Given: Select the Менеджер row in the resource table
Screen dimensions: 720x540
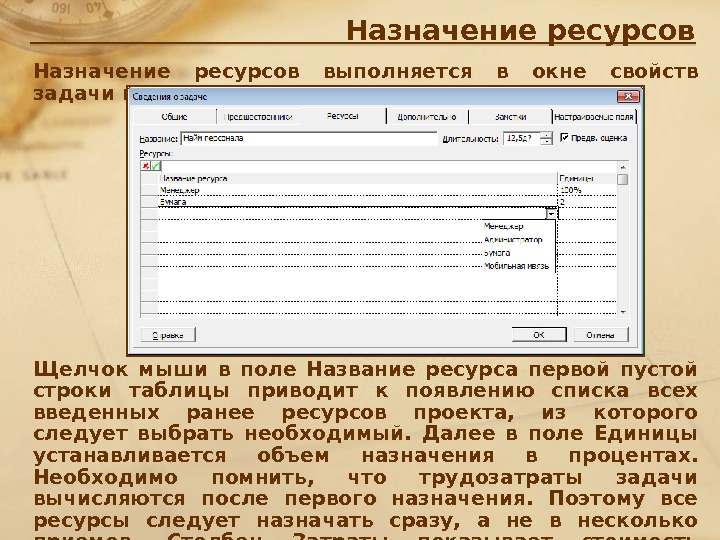Looking at the screenshot, I should point(358,190).
